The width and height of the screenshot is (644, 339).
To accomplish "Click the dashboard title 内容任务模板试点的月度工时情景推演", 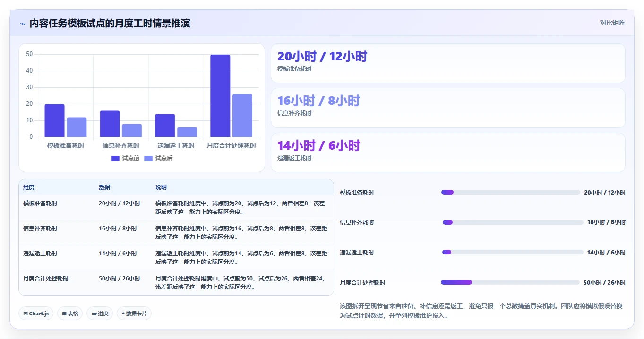I will pos(110,24).
